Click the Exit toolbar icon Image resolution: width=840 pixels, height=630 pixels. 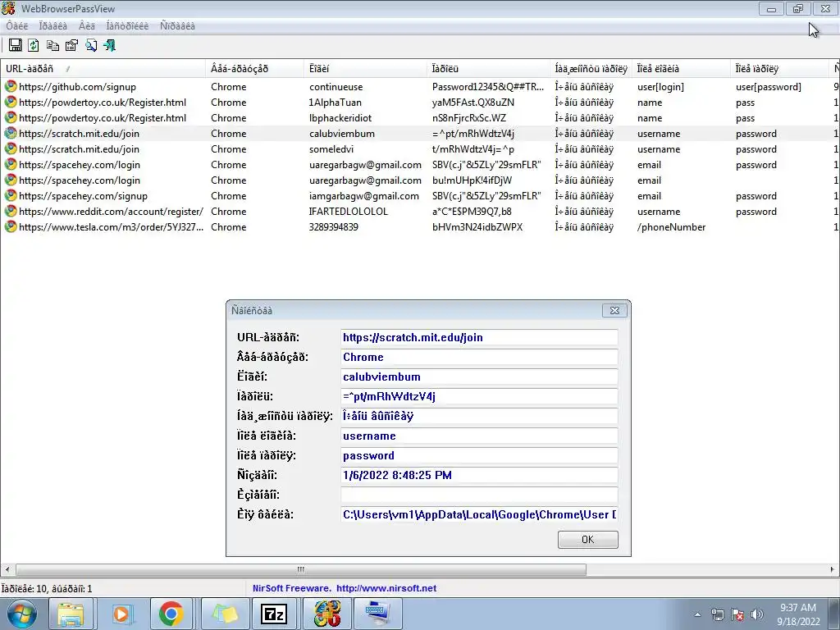[x=110, y=46]
